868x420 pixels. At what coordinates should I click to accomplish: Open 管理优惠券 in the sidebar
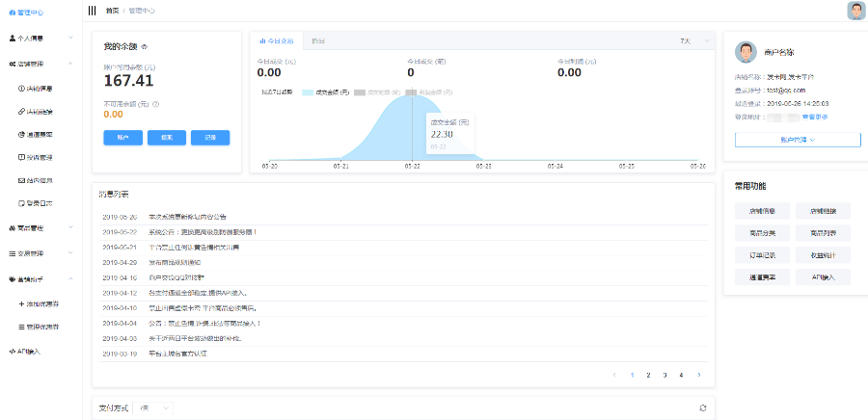[x=41, y=327]
